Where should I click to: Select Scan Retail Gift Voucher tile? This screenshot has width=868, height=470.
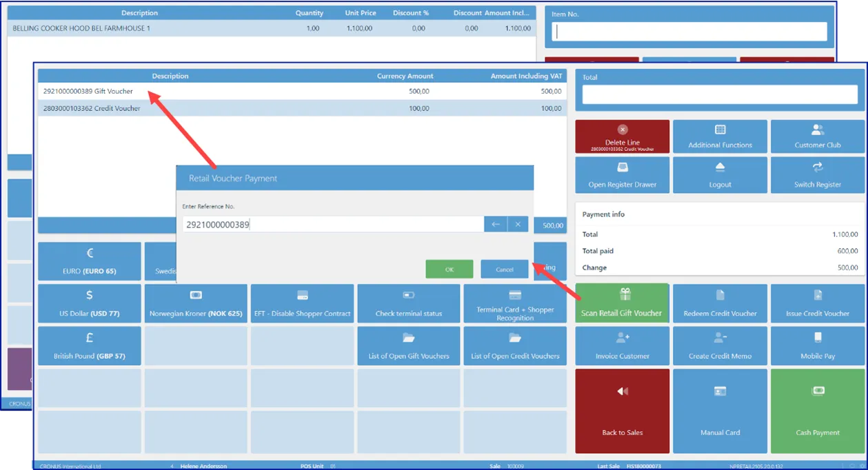tap(622, 303)
